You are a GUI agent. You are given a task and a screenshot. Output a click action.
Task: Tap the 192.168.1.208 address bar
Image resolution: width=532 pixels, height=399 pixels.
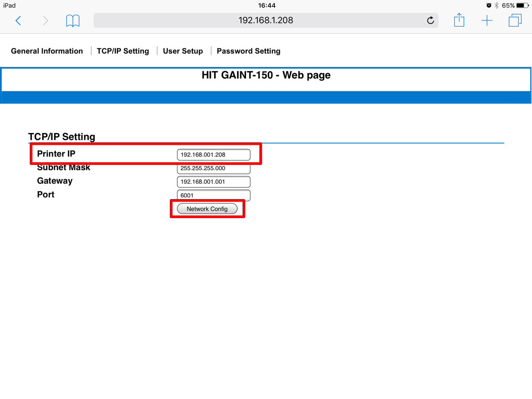[265, 20]
